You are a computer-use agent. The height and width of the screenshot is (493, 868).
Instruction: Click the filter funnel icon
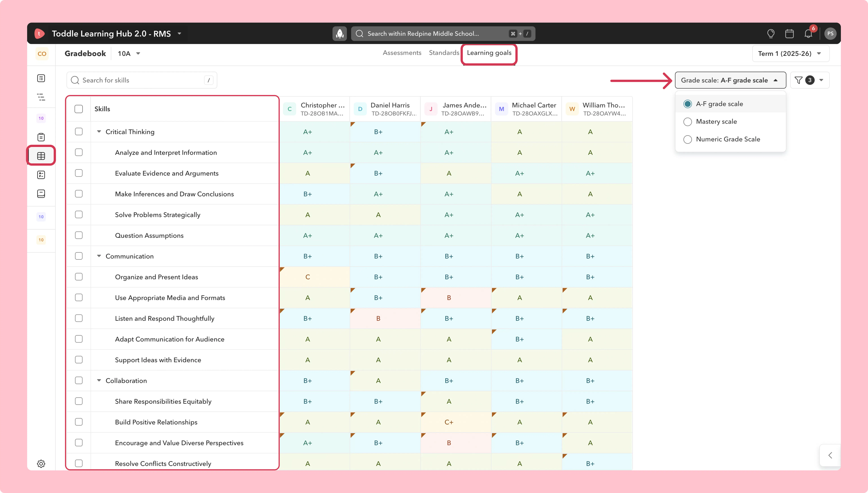(x=798, y=80)
